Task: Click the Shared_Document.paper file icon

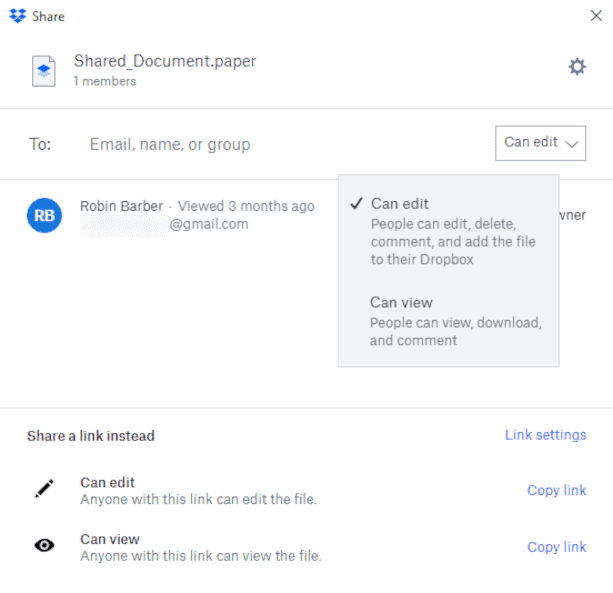Action: click(x=44, y=70)
